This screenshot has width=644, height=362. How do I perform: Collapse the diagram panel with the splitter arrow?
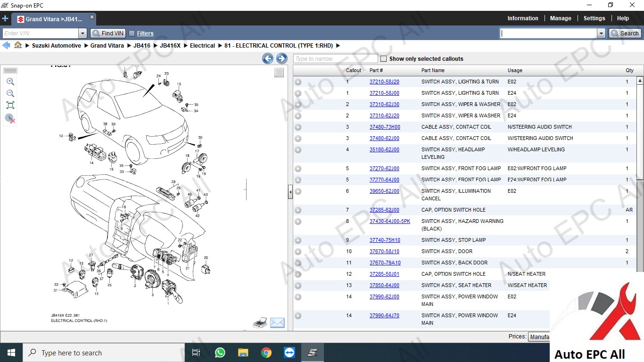(290, 192)
